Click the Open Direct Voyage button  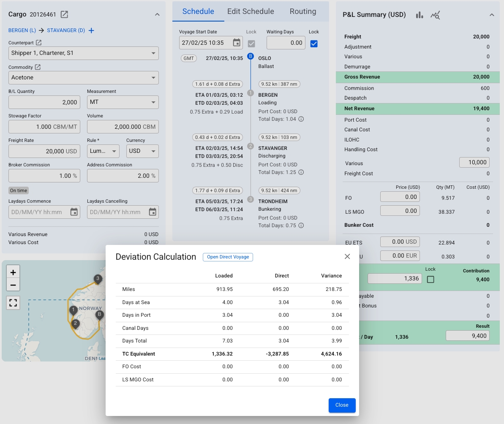pyautogui.click(x=228, y=257)
